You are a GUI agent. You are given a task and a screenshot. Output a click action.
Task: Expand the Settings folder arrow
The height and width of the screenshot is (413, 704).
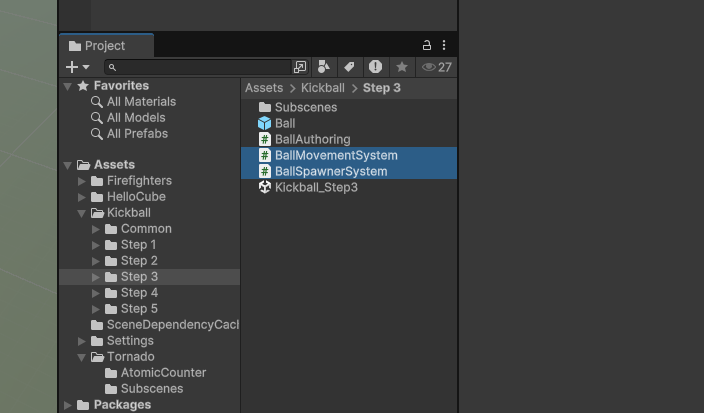82,342
